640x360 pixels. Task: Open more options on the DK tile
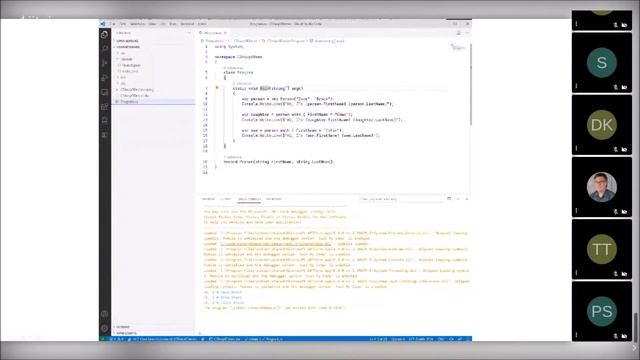[576, 149]
